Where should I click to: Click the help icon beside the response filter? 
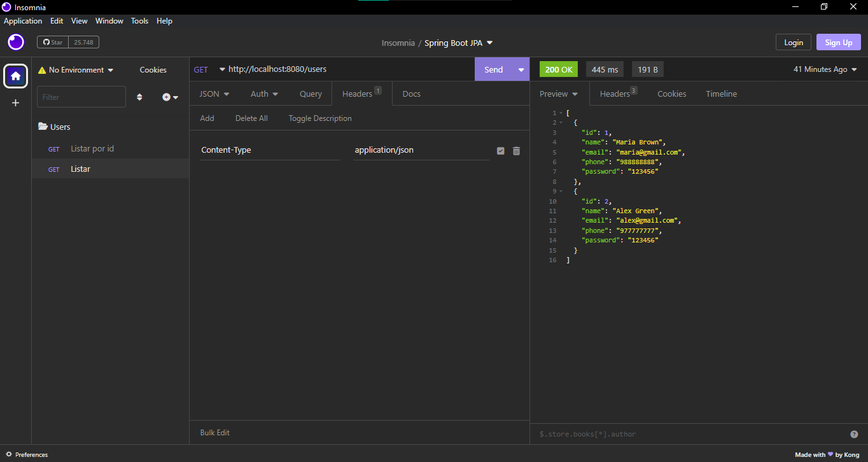pyautogui.click(x=854, y=434)
